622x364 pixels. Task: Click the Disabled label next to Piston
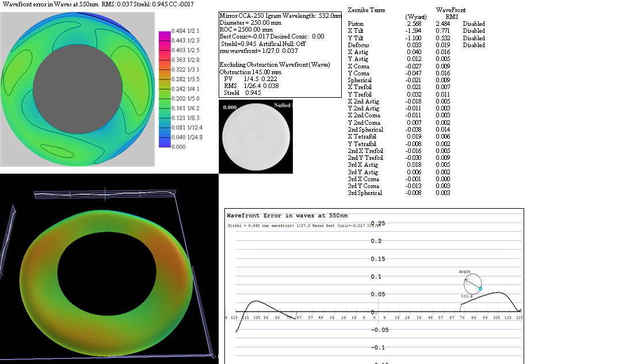[474, 24]
